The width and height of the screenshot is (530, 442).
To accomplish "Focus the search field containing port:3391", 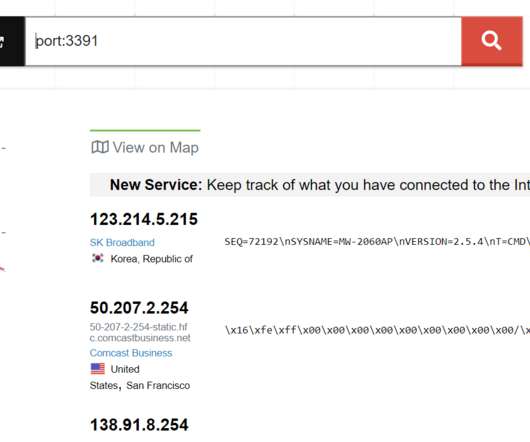I will pyautogui.click(x=243, y=41).
